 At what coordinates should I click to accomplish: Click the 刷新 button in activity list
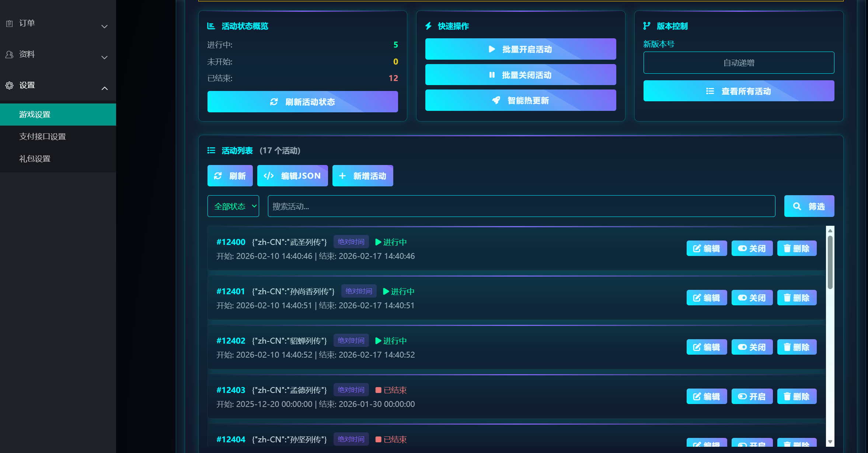(230, 176)
